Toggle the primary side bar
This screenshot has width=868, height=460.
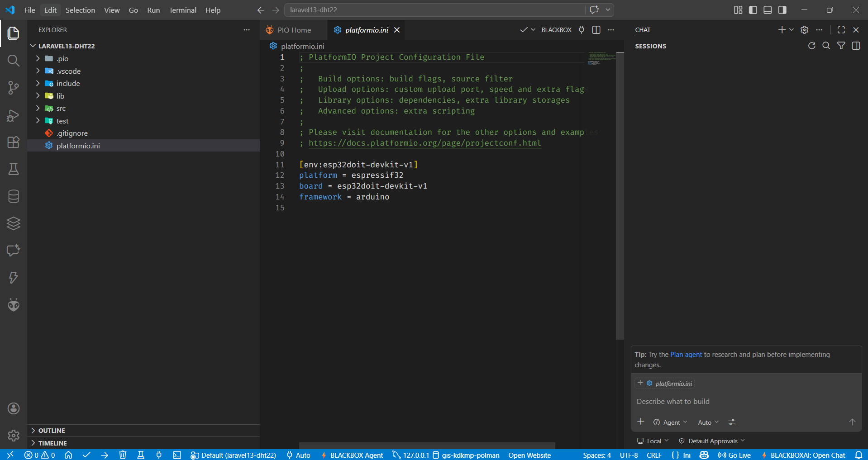pyautogui.click(x=753, y=10)
